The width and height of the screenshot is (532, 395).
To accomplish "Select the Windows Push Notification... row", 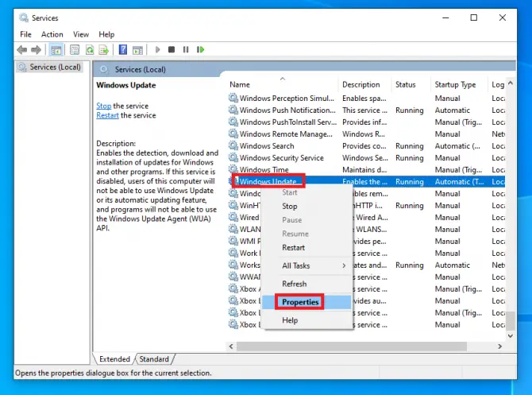I will (x=366, y=110).
